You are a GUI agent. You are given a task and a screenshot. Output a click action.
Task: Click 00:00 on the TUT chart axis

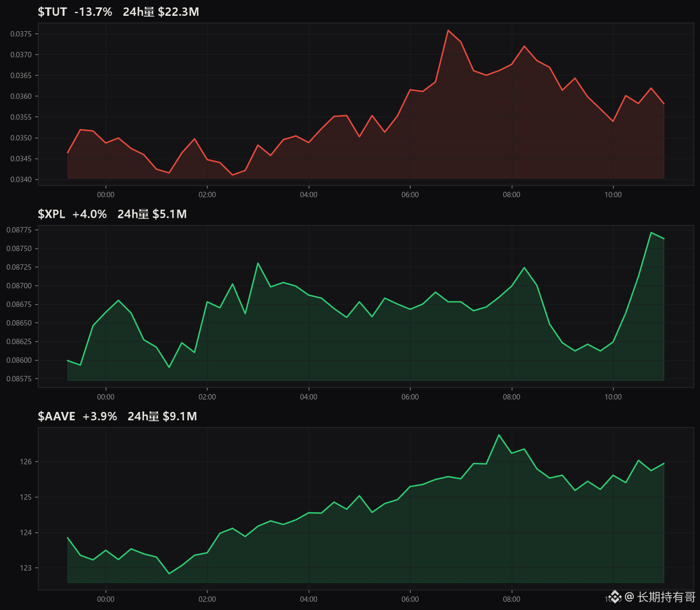(106, 195)
